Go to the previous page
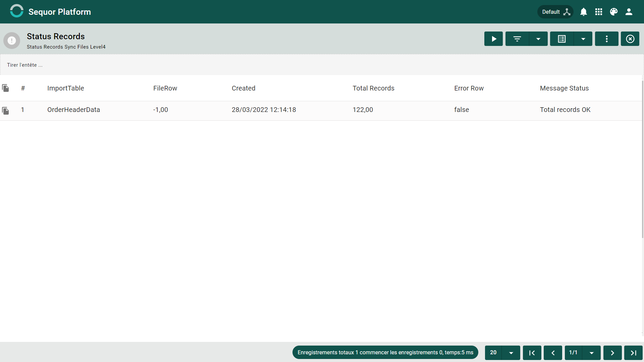The image size is (644, 362). point(553,353)
